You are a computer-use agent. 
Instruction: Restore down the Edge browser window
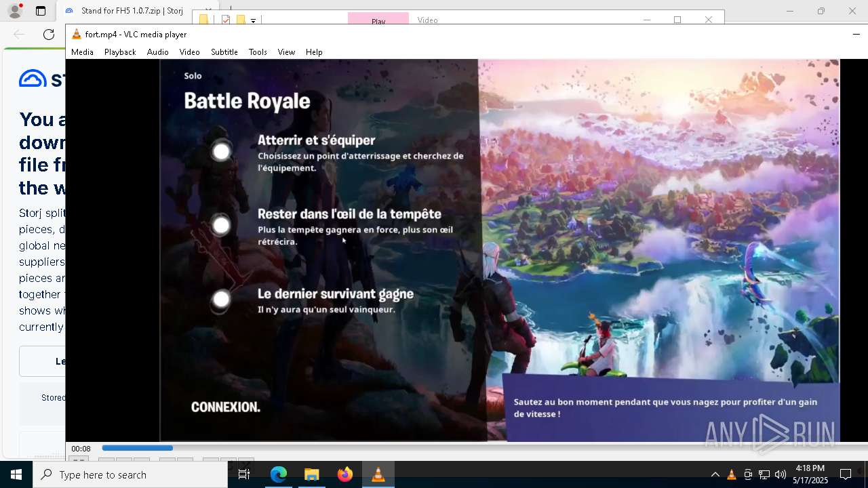point(821,11)
